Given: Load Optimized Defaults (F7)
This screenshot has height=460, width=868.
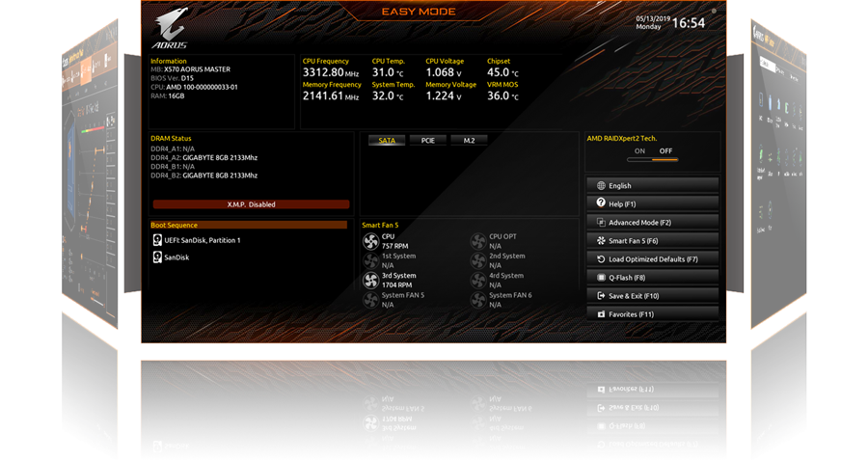Looking at the screenshot, I should (653, 259).
